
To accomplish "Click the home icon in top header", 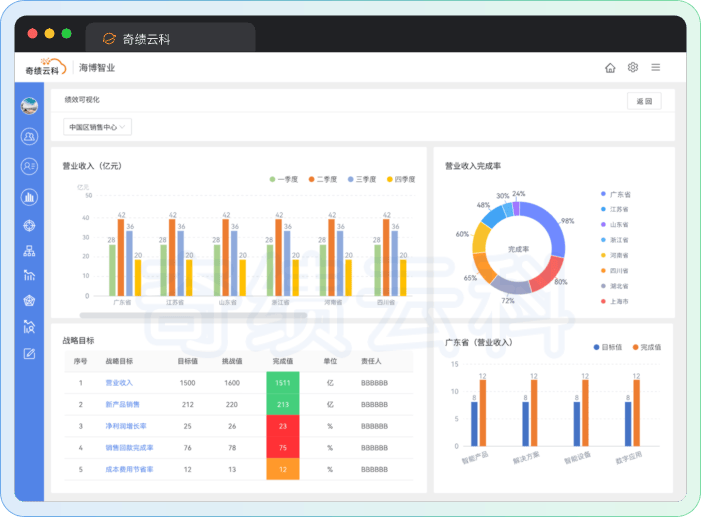I will coord(610,68).
